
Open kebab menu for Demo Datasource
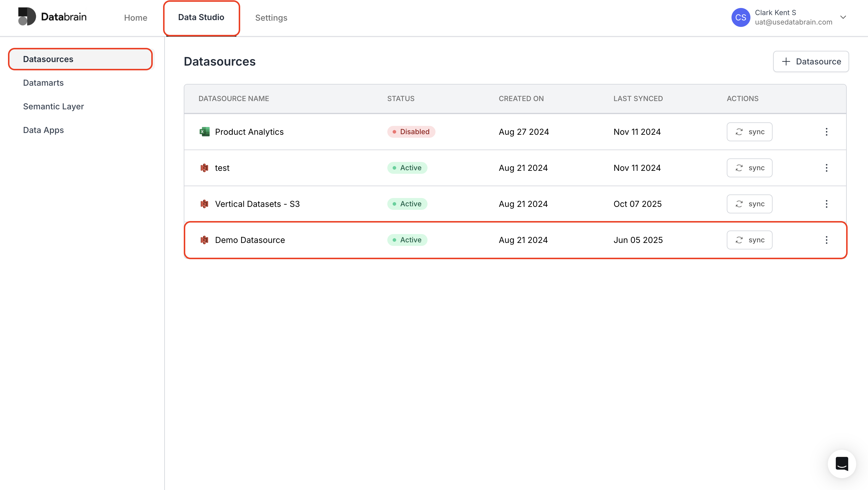point(826,240)
